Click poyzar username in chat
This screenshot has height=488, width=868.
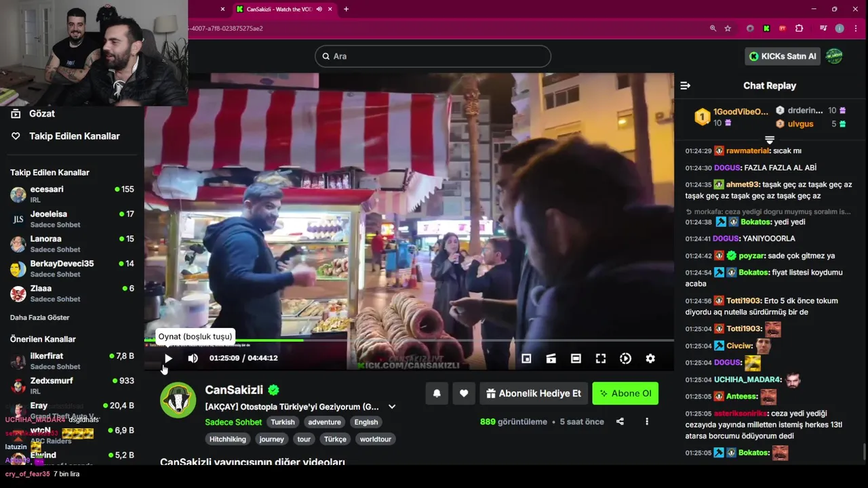(752, 256)
